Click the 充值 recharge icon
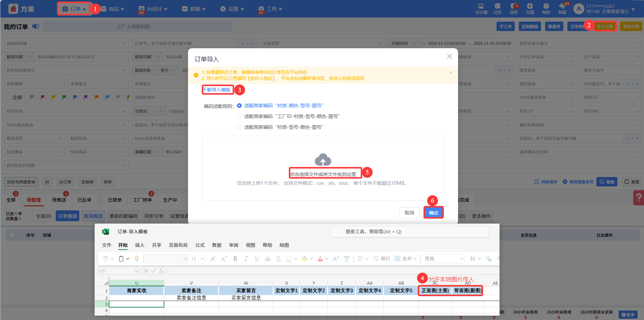Viewport: 644px width, 320px height. [x=530, y=9]
